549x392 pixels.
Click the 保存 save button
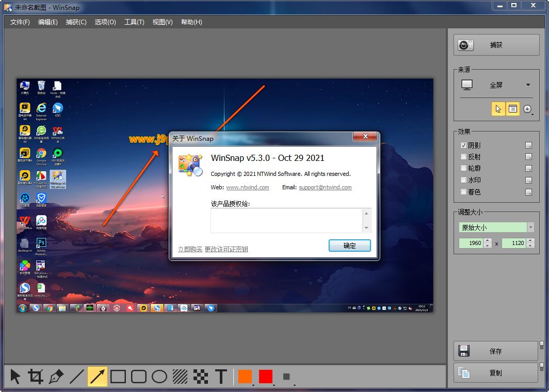click(496, 351)
